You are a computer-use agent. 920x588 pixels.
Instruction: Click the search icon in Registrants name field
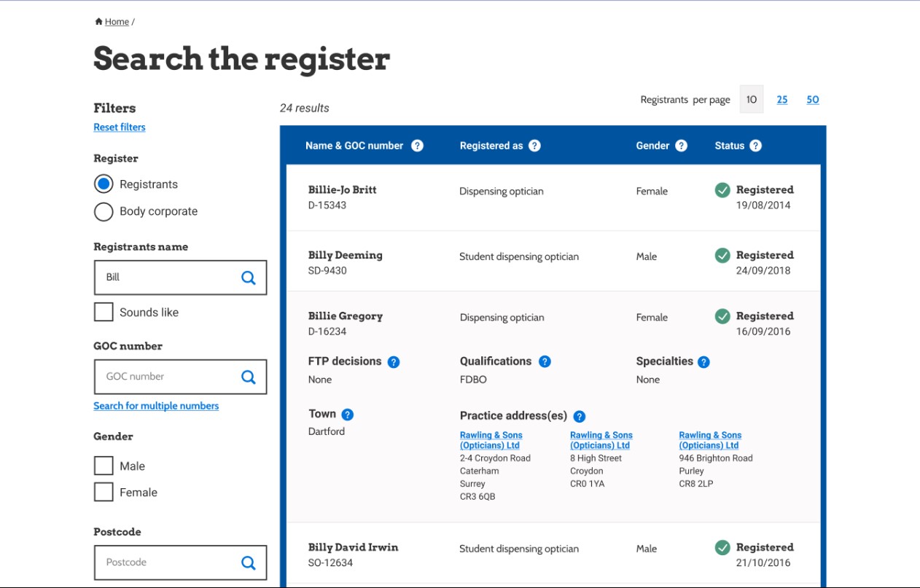coord(249,278)
